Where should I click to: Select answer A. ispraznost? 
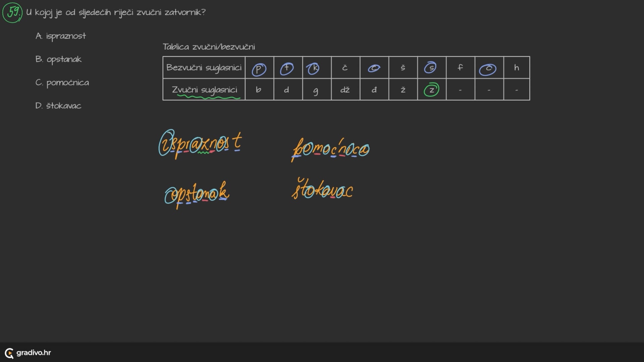coord(61,36)
